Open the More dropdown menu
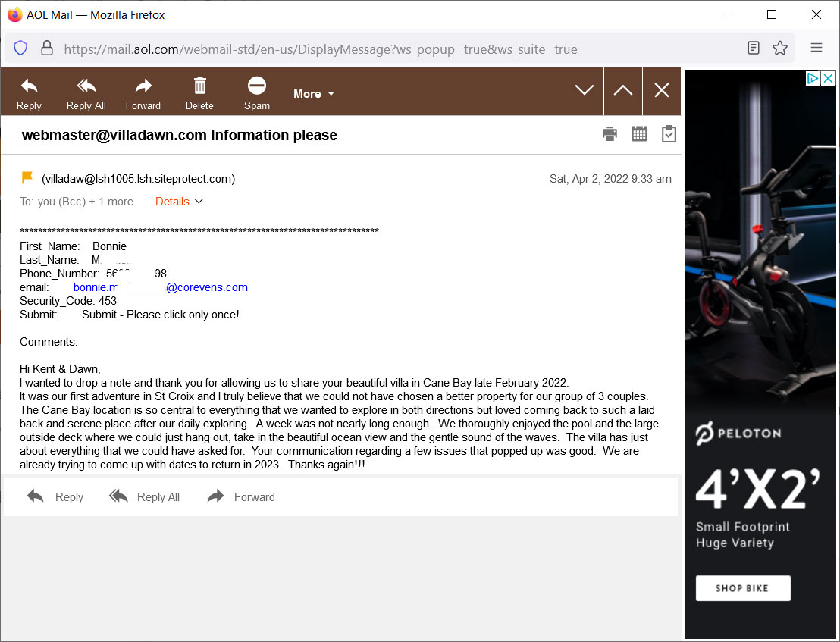Screen dimensions: 840x642 click(x=314, y=94)
